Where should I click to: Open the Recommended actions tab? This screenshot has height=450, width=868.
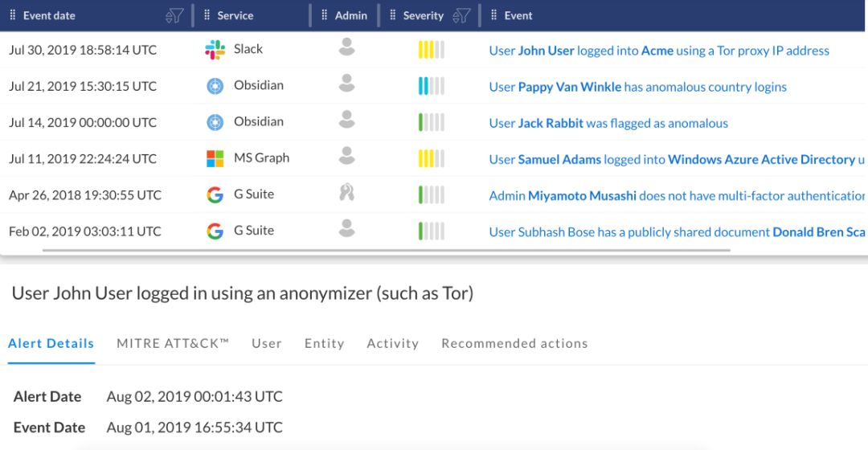coord(514,343)
